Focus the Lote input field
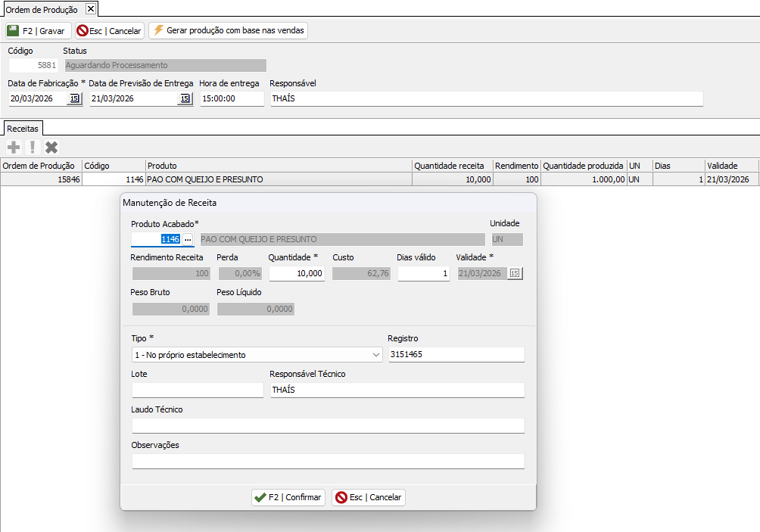The image size is (760, 532). point(198,390)
